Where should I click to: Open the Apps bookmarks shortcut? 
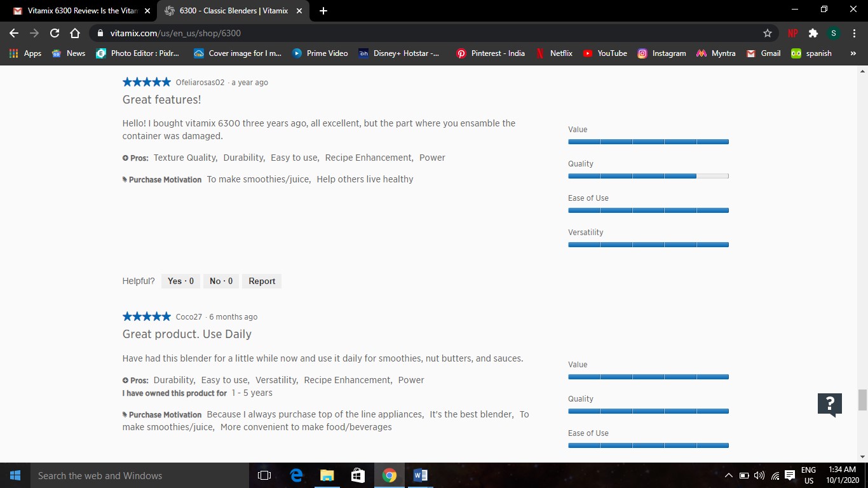point(25,53)
